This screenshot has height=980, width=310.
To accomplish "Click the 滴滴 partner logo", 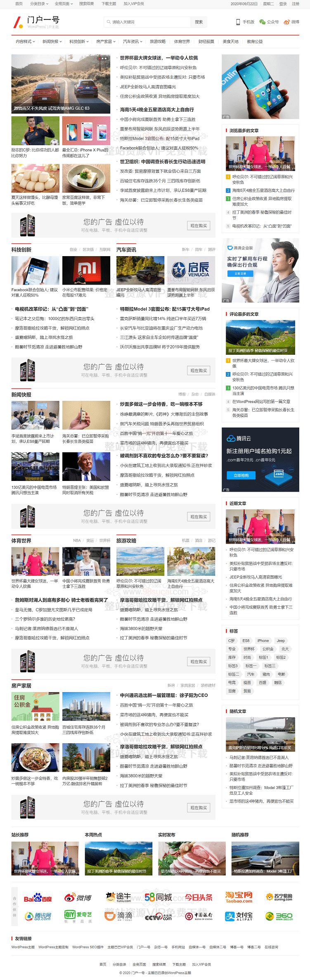I will click(118, 916).
